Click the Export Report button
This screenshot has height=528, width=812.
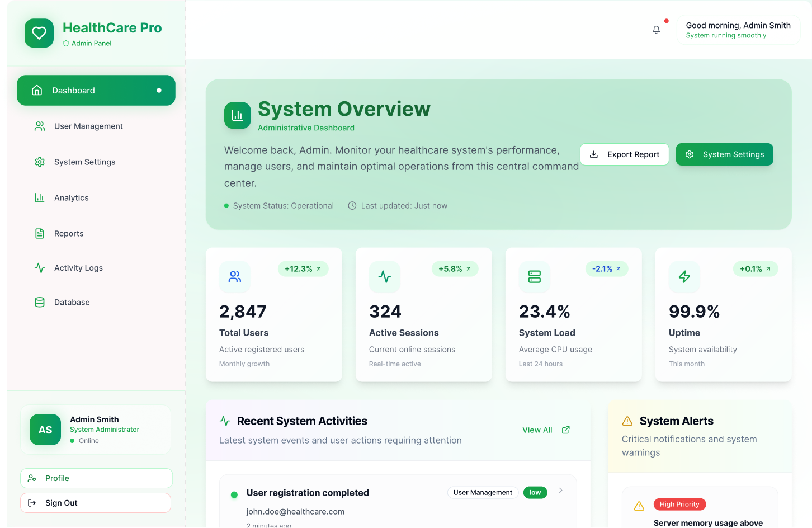coord(625,154)
